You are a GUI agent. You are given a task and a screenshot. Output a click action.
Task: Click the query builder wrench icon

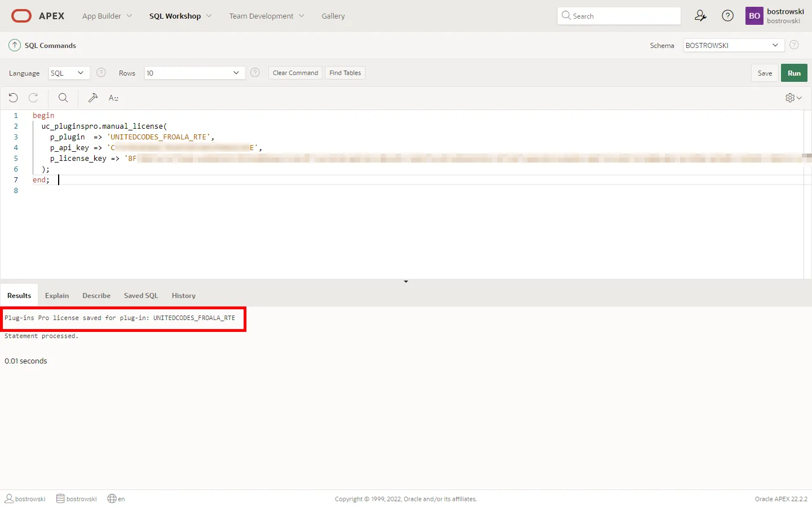click(x=93, y=98)
